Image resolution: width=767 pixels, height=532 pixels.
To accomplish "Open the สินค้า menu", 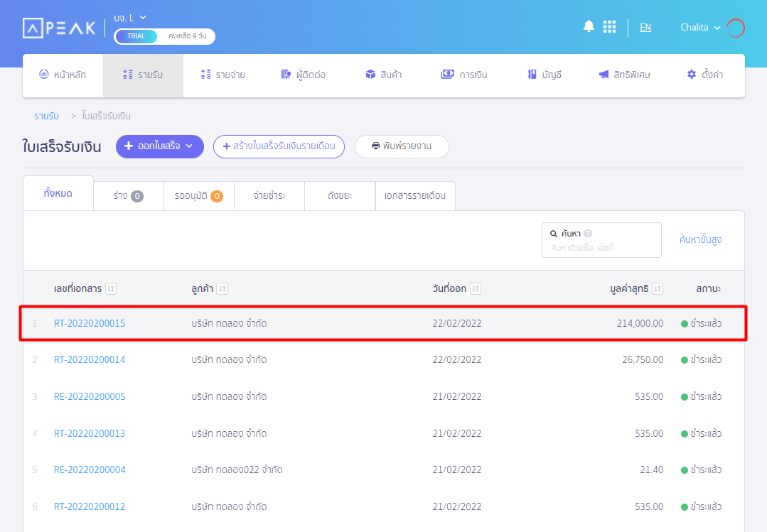I will pyautogui.click(x=384, y=75).
